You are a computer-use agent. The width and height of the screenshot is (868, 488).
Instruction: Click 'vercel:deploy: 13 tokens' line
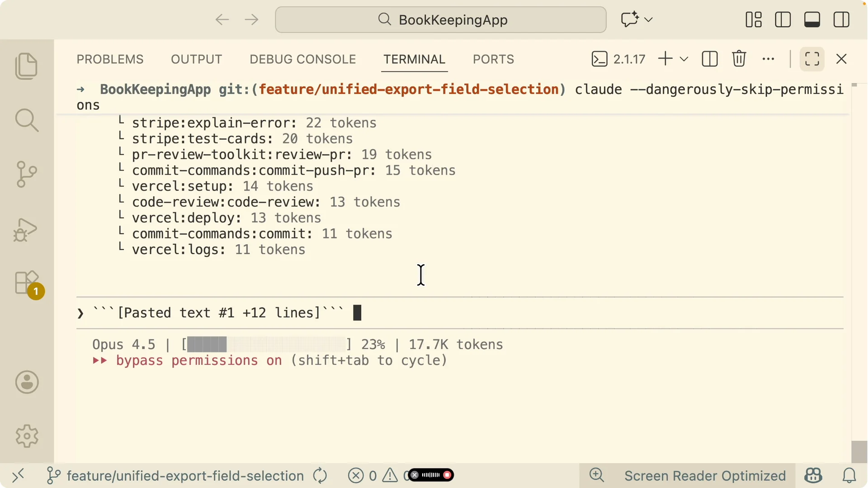coord(226,218)
